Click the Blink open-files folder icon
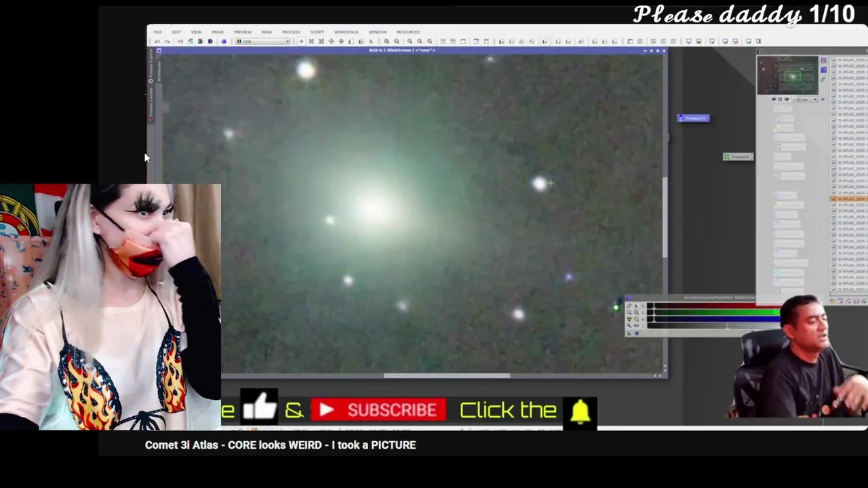Image resolution: width=868 pixels, height=488 pixels. coord(832,301)
